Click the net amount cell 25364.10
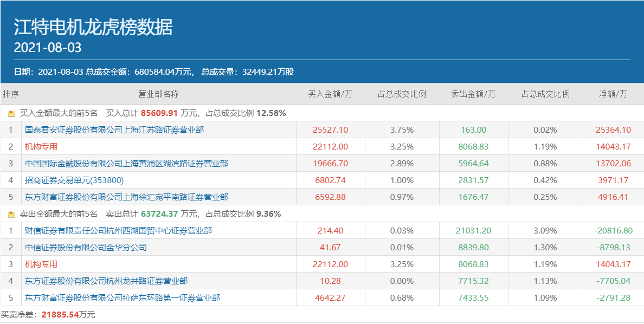 click(613, 130)
